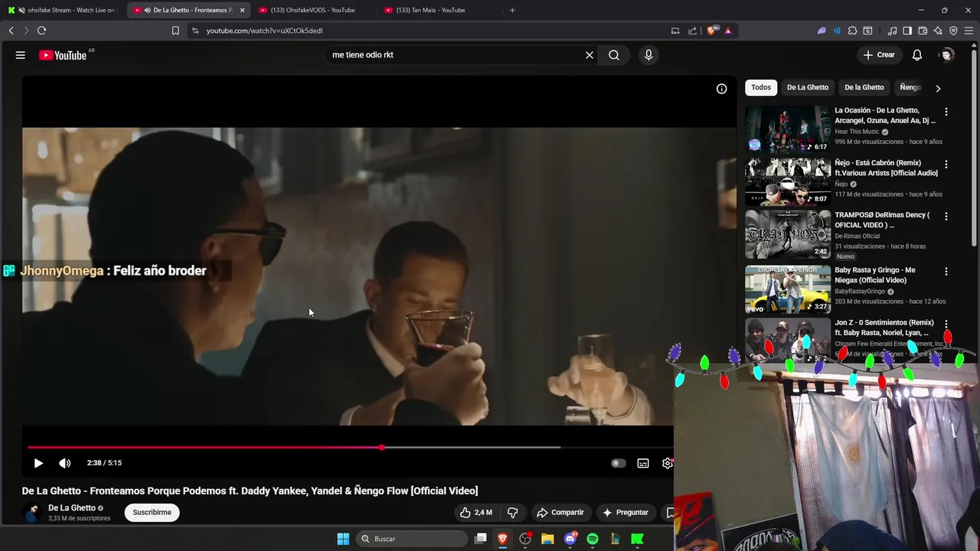The image size is (980, 551).
Task: Open Brave Shields lion icon
Action: pos(711,31)
